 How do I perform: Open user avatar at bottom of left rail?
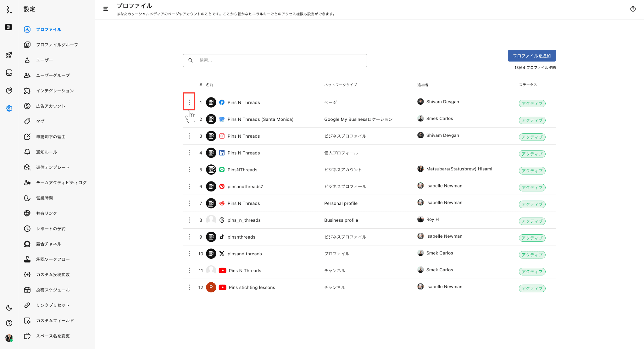coord(9,338)
